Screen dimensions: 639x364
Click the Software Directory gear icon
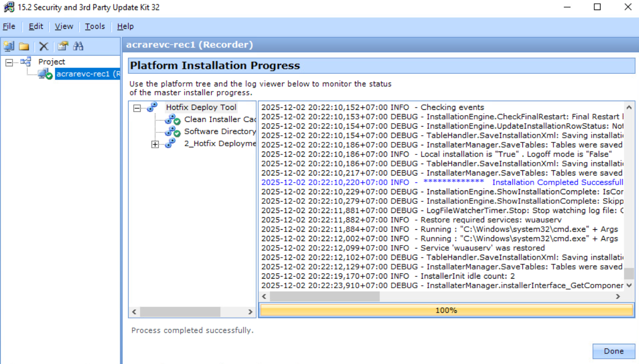click(172, 131)
